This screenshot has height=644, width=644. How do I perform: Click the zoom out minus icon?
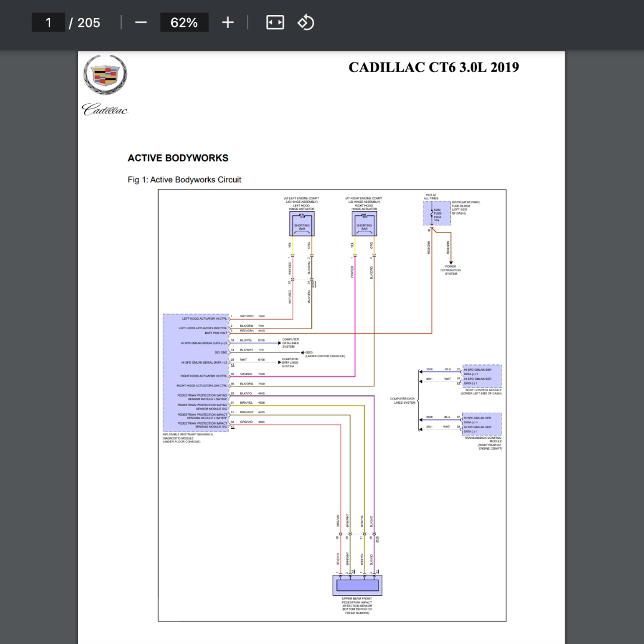(141, 22)
